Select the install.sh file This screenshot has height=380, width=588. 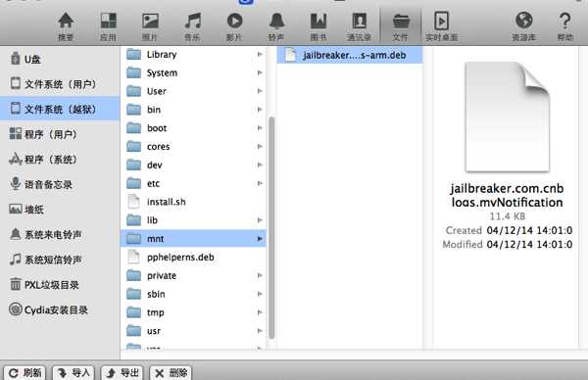tap(193, 202)
